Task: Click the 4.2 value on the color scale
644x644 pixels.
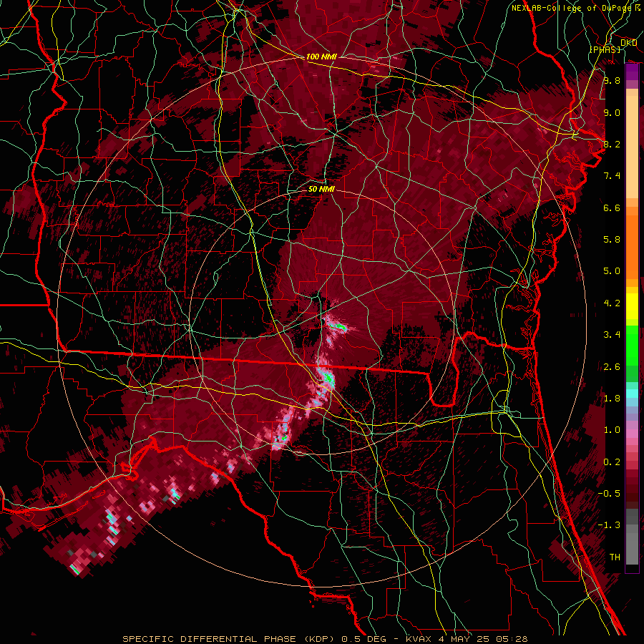Action: (612, 303)
